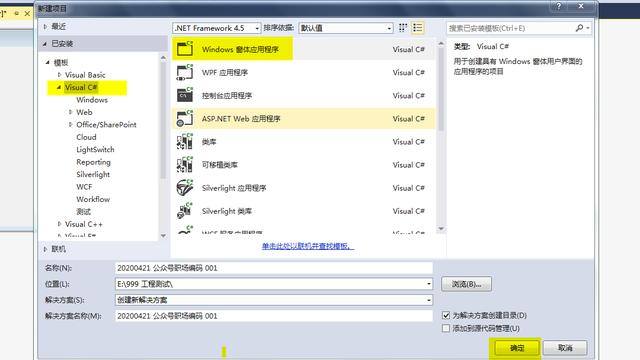Click template list scrollbar down arrow
The height and width of the screenshot is (360, 640).
(x=441, y=229)
